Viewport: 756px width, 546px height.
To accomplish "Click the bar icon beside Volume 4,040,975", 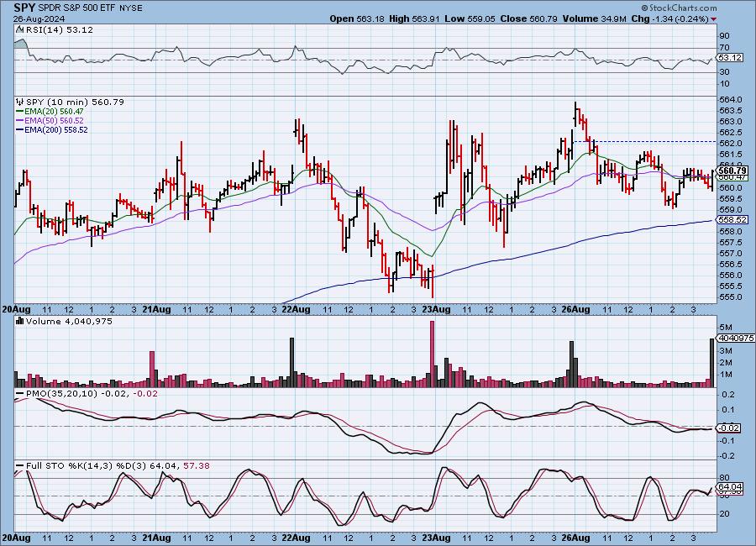I will (20, 321).
